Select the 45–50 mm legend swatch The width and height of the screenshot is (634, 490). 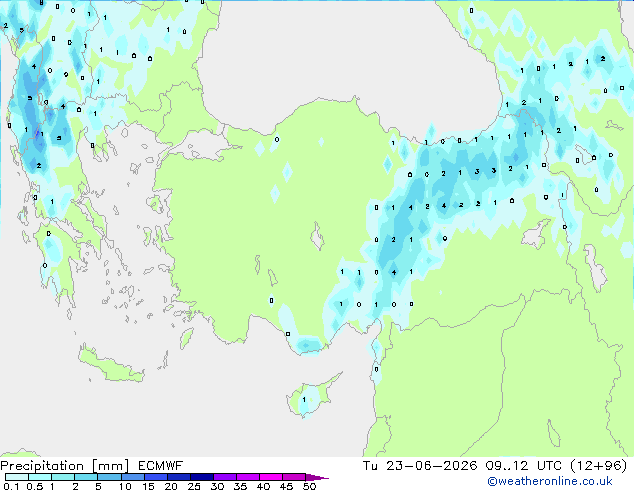pyautogui.click(x=294, y=477)
